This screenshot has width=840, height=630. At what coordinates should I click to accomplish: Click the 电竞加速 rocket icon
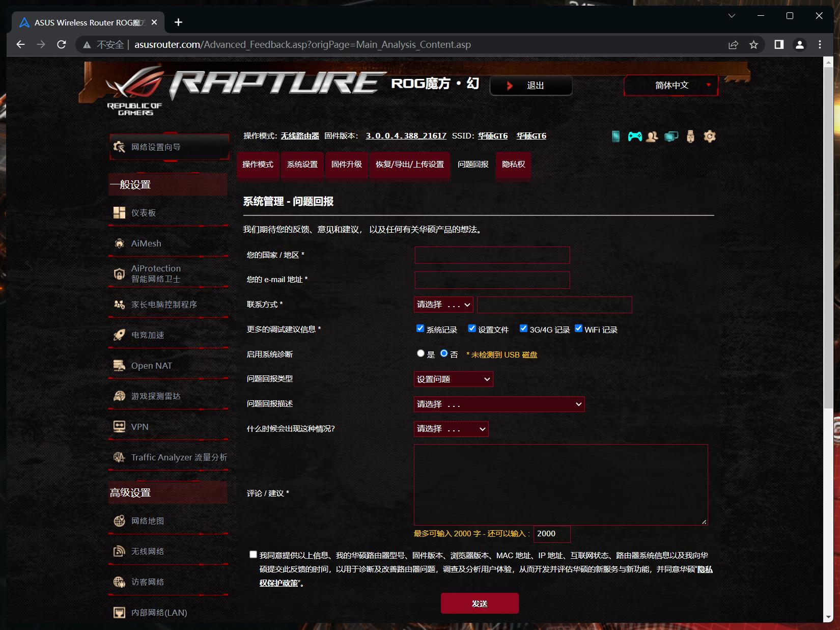[x=119, y=335]
